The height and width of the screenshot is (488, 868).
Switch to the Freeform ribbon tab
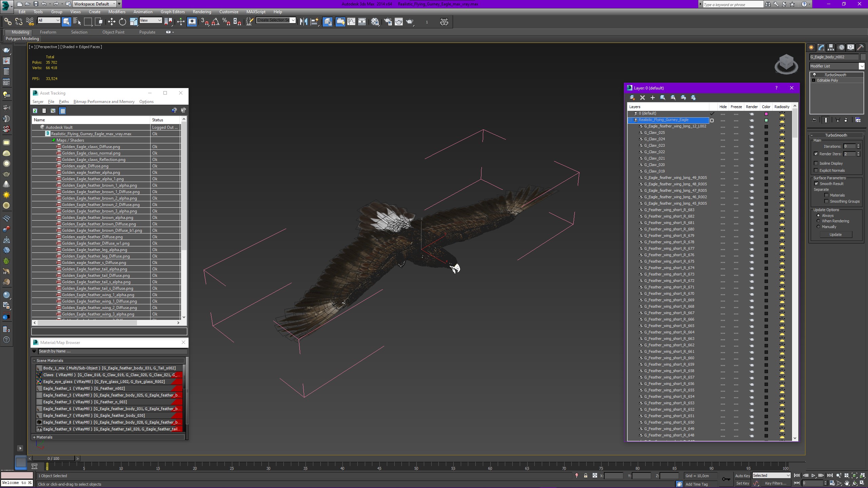coord(48,32)
